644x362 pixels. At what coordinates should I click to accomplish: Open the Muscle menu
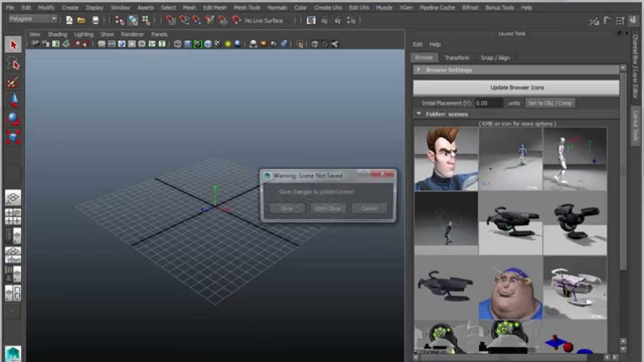coord(384,7)
